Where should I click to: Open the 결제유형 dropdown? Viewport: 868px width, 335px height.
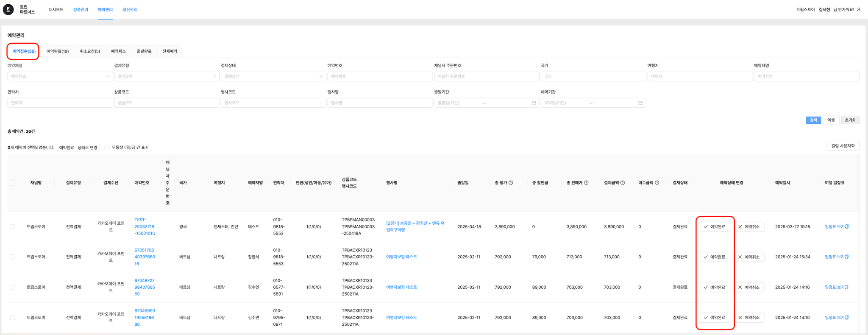coord(167,76)
